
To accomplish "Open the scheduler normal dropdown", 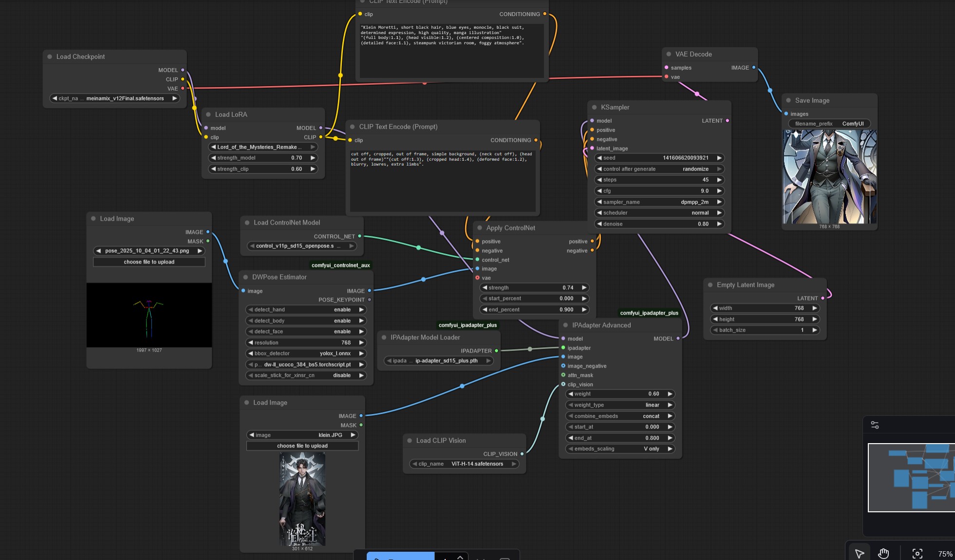I will (x=659, y=213).
